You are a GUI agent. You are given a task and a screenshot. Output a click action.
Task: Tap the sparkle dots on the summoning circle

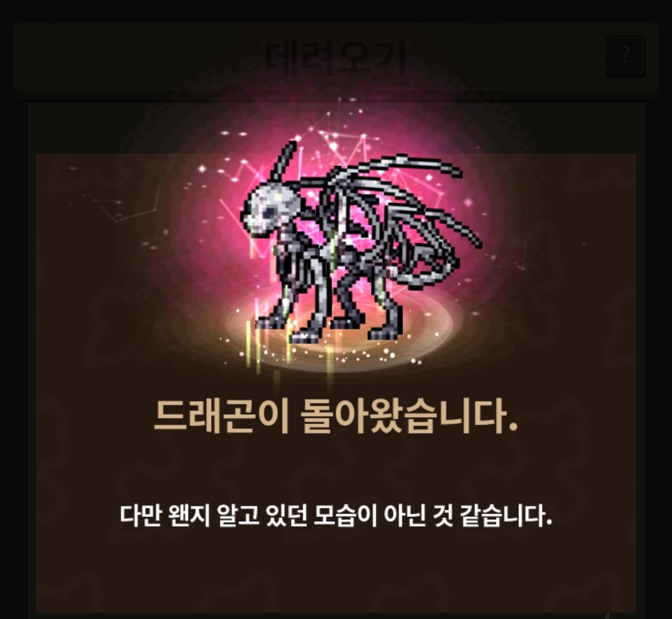[x=343, y=354]
